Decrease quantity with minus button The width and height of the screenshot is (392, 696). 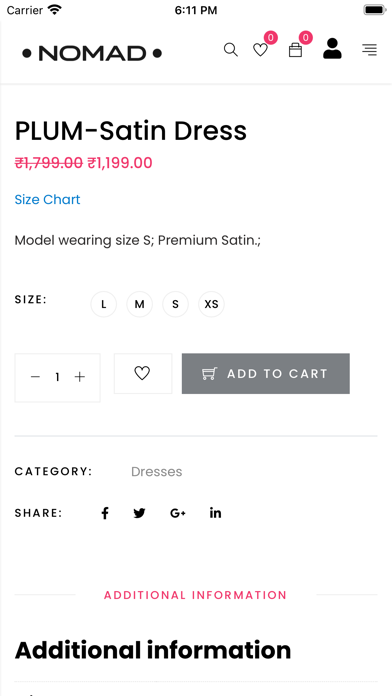click(36, 377)
